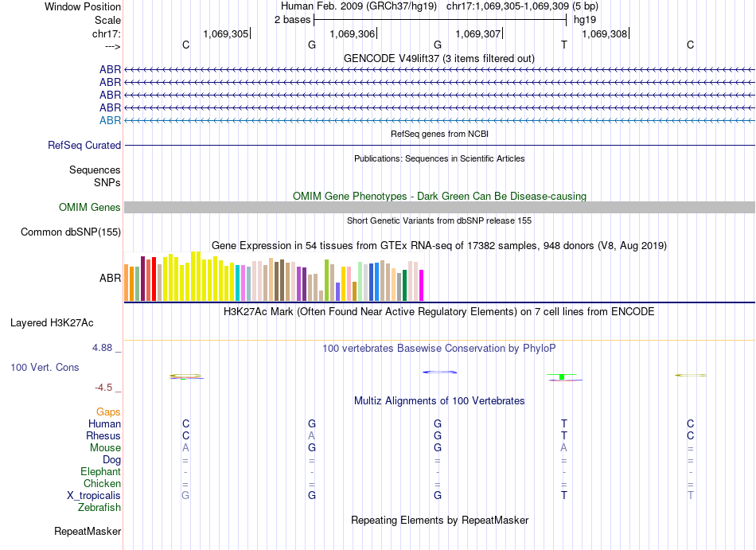Click the chr17: ruler label
Screen dimensions: 756x550
[x=107, y=33]
